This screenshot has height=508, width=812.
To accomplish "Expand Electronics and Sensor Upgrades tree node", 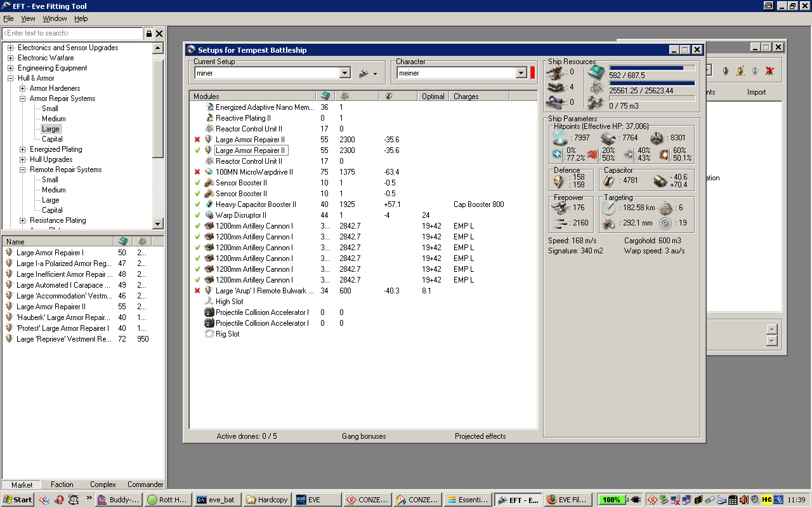I will [x=11, y=48].
